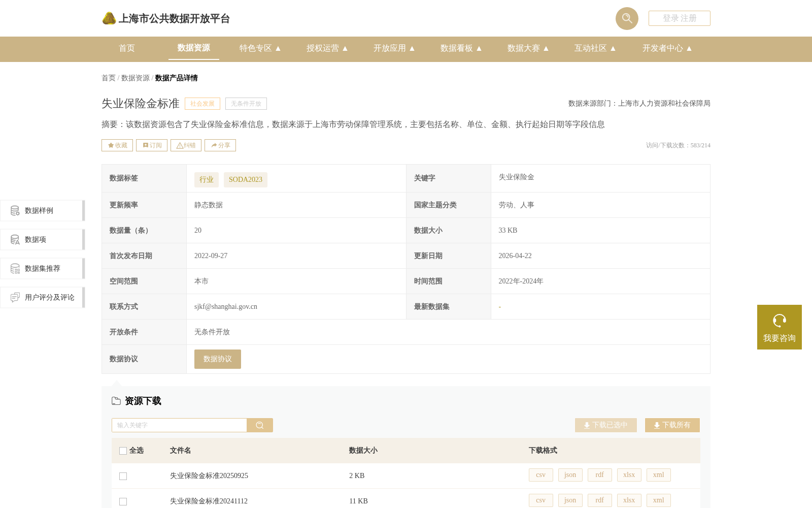Check the box for 失业保险金标准20241112

[x=123, y=501]
